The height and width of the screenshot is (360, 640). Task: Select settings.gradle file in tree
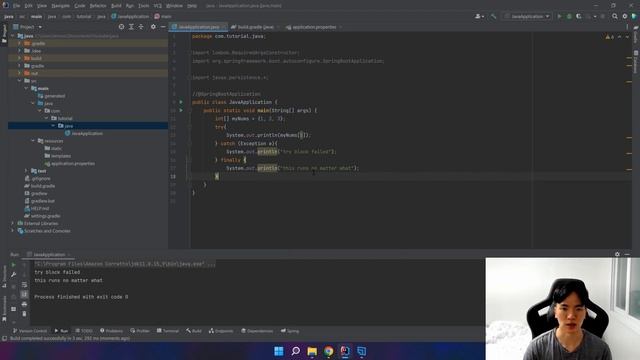tap(42, 216)
